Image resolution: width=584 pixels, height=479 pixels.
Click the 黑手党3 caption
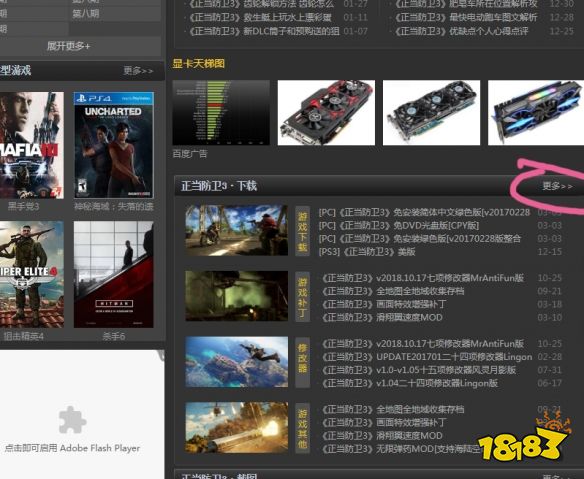(23, 206)
